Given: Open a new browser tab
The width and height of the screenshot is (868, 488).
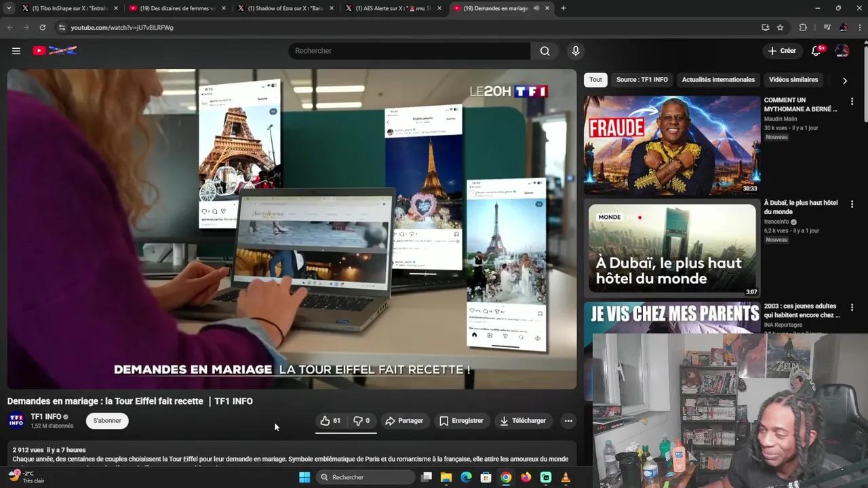Looking at the screenshot, I should (x=563, y=8).
